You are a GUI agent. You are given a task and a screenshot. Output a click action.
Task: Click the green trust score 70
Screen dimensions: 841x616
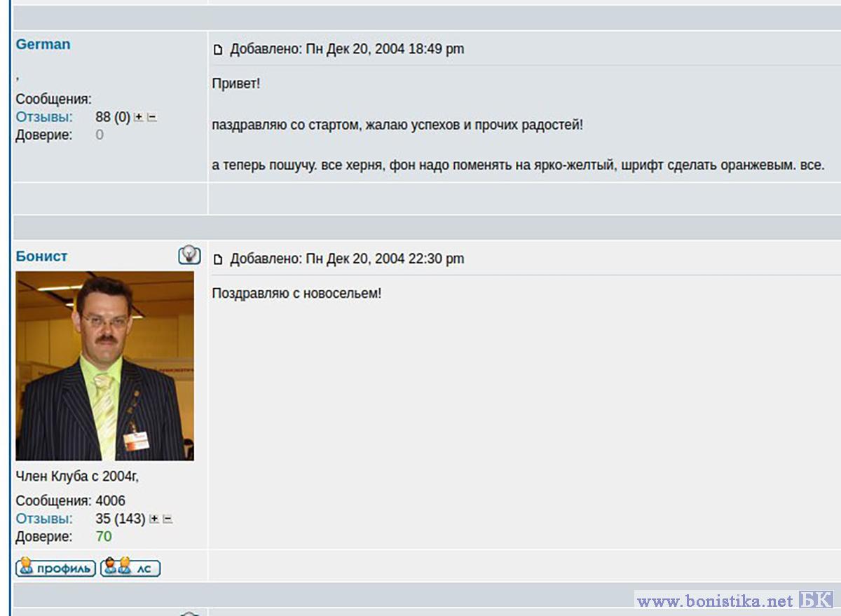tap(104, 537)
